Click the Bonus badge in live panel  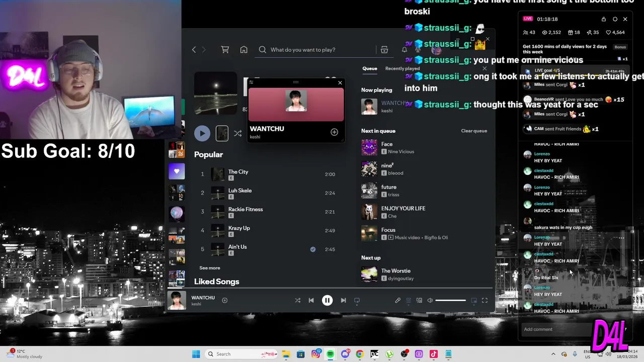click(x=620, y=47)
